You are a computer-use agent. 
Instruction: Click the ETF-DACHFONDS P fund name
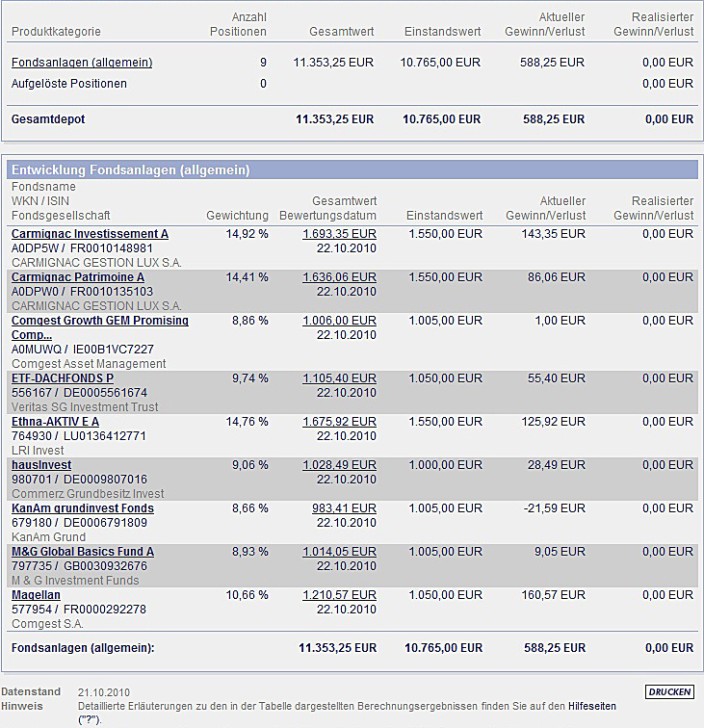[x=63, y=378]
